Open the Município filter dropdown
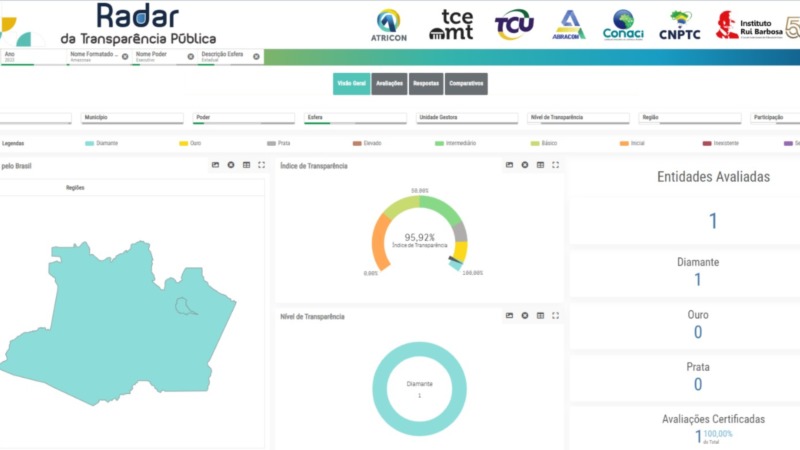800x450 pixels. coord(132,118)
